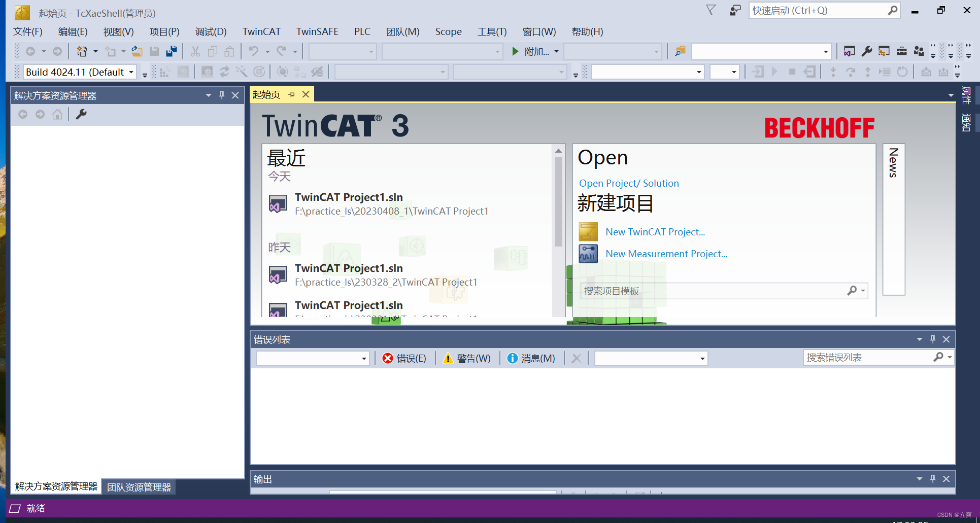Viewport: 980px width, 523px height.
Task: Click the feedback icon beside Quick Launch
Action: pyautogui.click(x=735, y=10)
